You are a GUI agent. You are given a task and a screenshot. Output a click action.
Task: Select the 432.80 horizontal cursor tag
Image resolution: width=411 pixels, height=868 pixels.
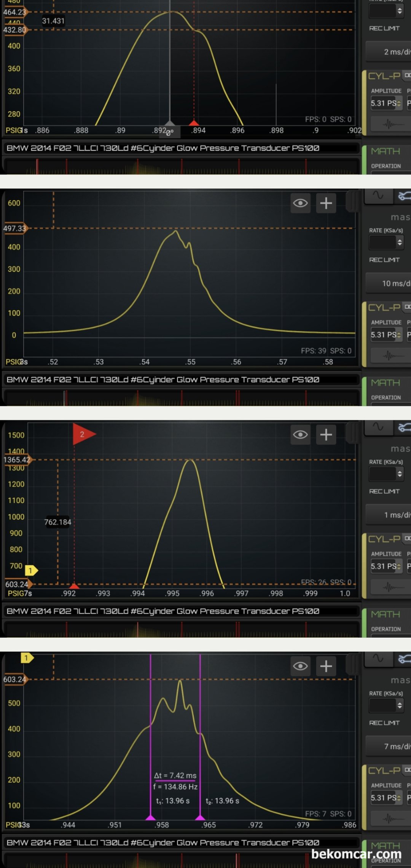click(x=15, y=30)
